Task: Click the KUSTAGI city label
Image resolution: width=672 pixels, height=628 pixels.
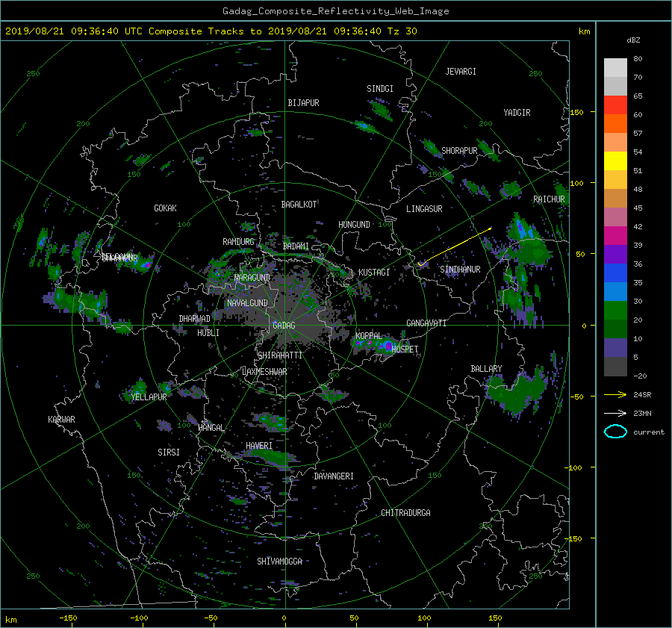Action: coord(374,273)
